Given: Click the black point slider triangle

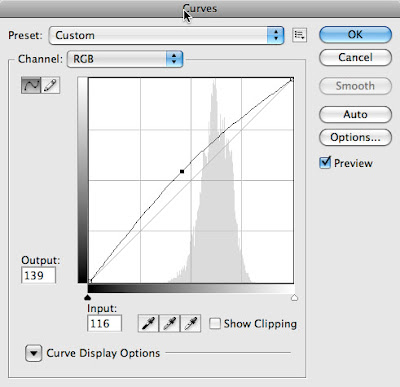Looking at the screenshot, I should point(88,297).
